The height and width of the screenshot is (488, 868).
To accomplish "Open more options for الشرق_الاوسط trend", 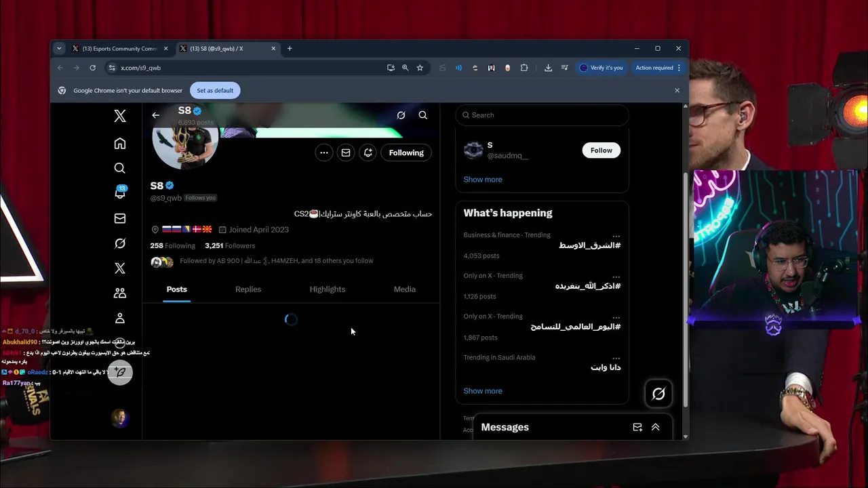I will coord(616,235).
